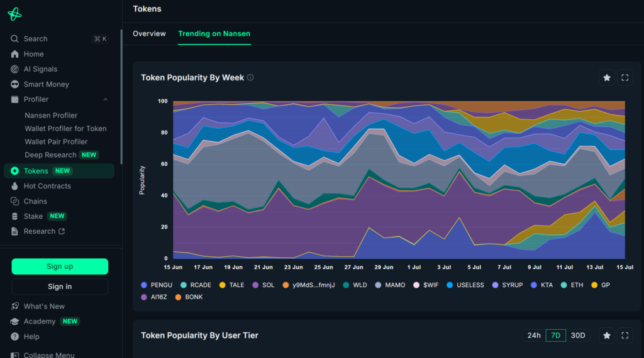Toggle ETH series in legend
Viewport: 644px width, 358px height.
(572, 285)
